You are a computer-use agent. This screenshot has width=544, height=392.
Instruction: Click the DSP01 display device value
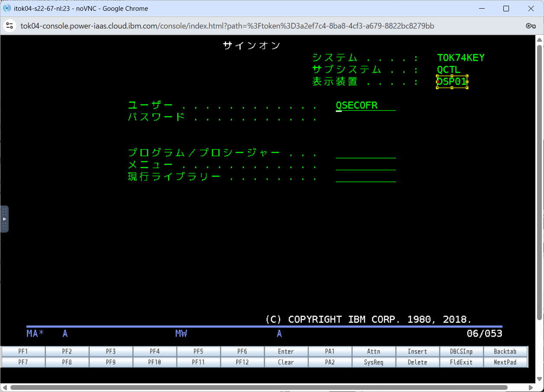point(452,82)
